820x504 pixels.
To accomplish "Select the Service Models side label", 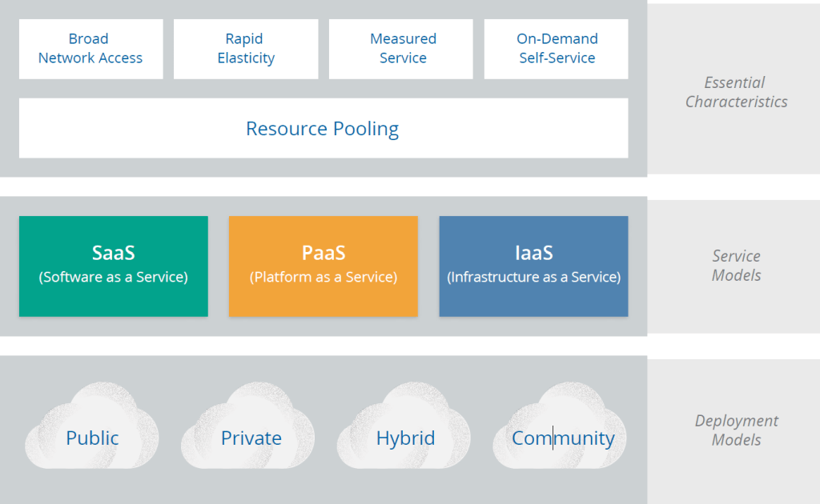I will (736, 266).
